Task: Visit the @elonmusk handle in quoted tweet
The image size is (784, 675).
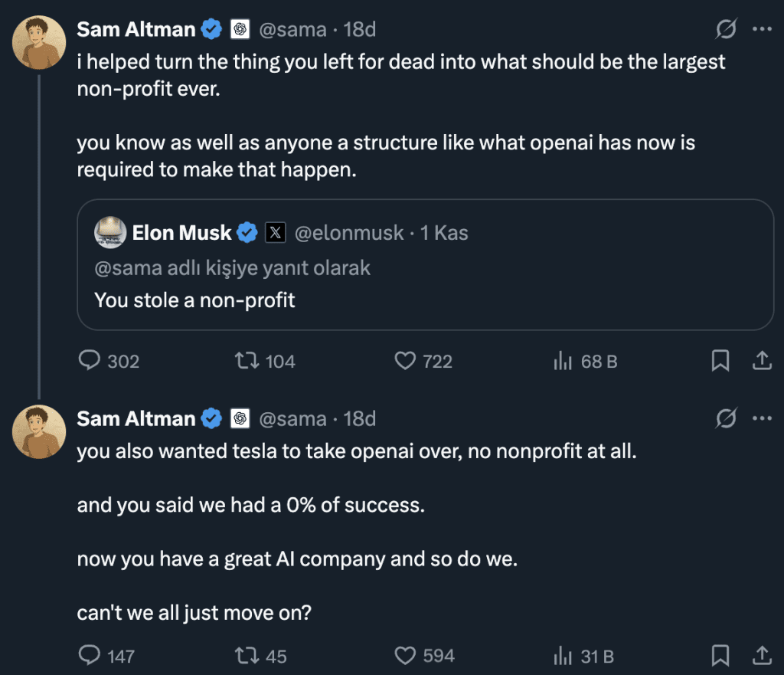Action: 349,233
